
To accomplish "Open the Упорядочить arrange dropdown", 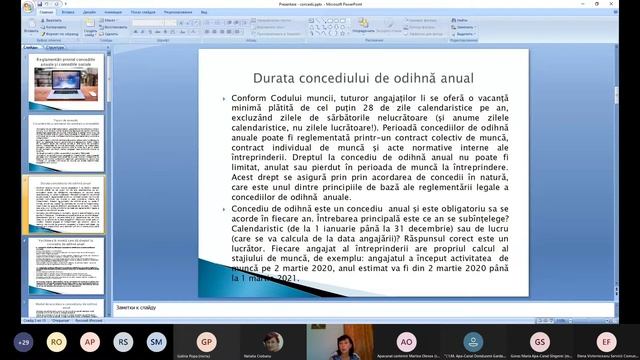I will point(363,26).
